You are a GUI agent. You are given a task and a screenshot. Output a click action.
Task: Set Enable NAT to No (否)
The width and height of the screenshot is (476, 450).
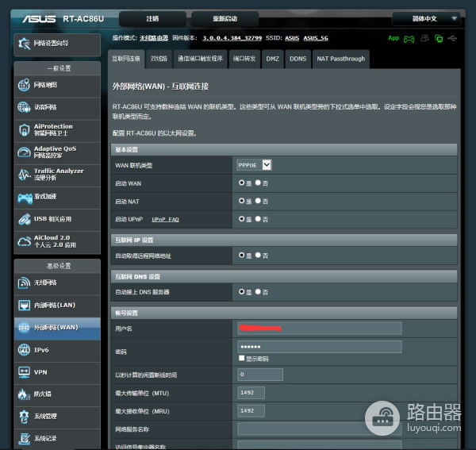coord(258,201)
